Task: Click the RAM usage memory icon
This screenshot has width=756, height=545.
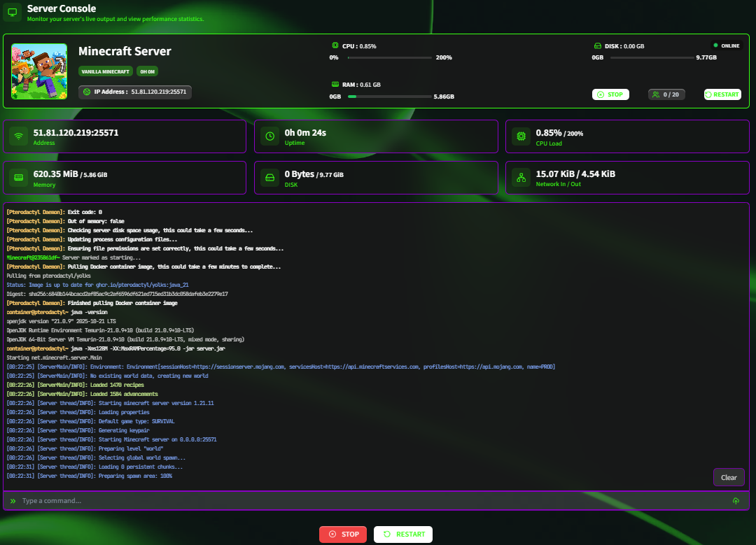Action: pos(337,84)
